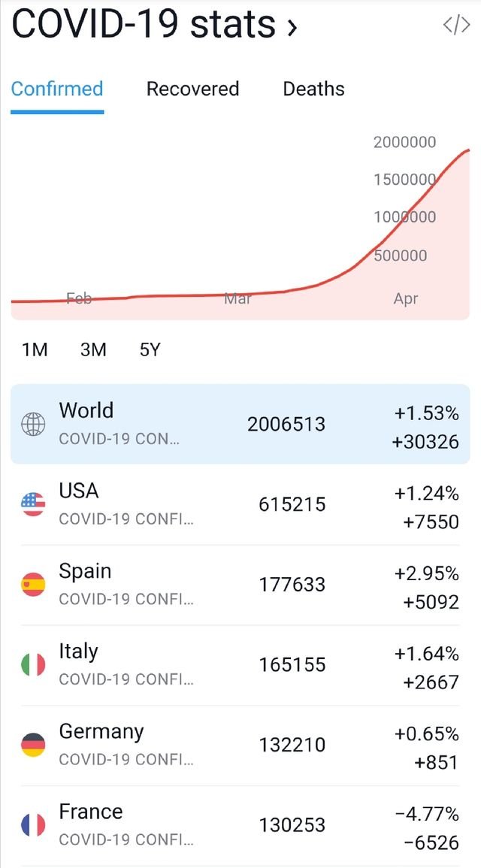Click USA confirmed count 615215
The image size is (481, 868).
(x=292, y=505)
